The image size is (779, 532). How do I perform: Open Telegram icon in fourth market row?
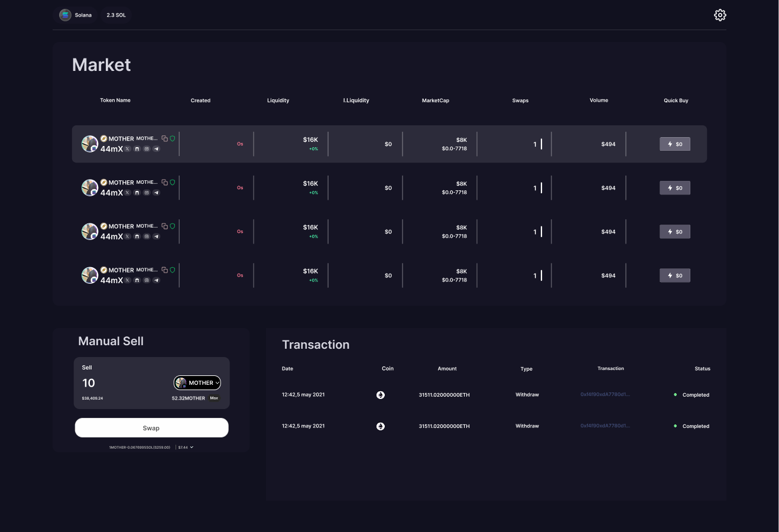pyautogui.click(x=156, y=280)
